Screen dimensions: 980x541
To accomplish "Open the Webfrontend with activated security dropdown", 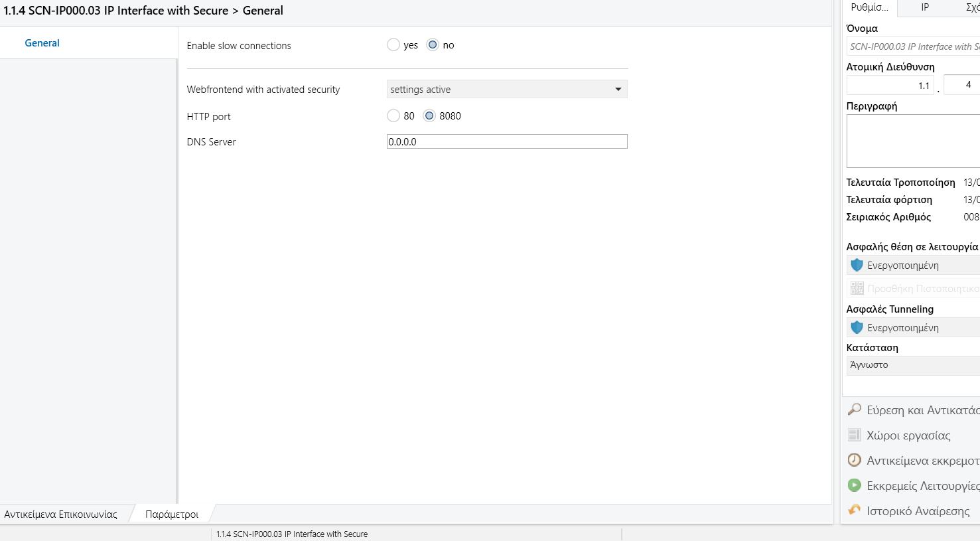I will 507,90.
